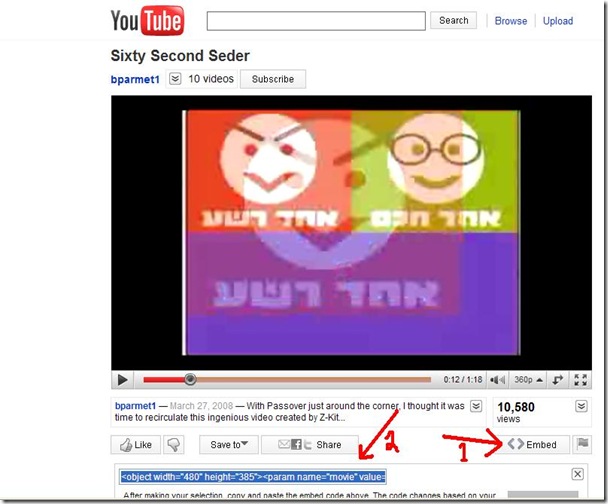The image size is (608, 504).
Task: Expand the video description
Action: (476, 406)
